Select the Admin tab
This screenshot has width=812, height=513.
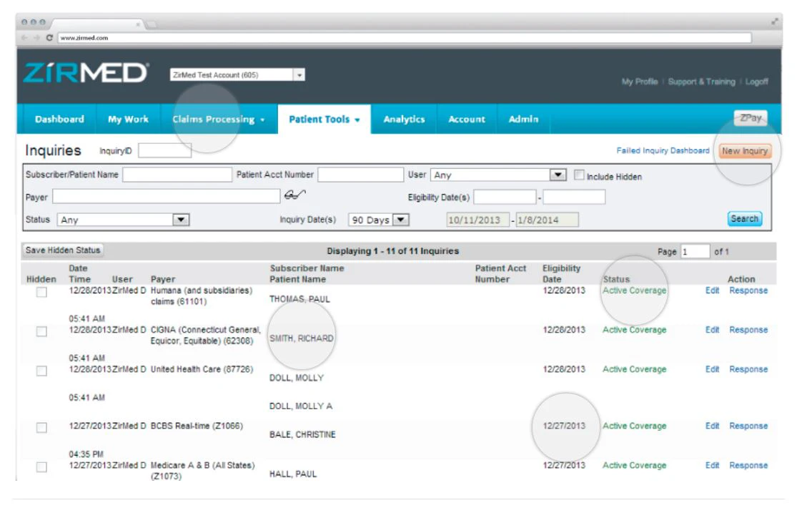(523, 119)
